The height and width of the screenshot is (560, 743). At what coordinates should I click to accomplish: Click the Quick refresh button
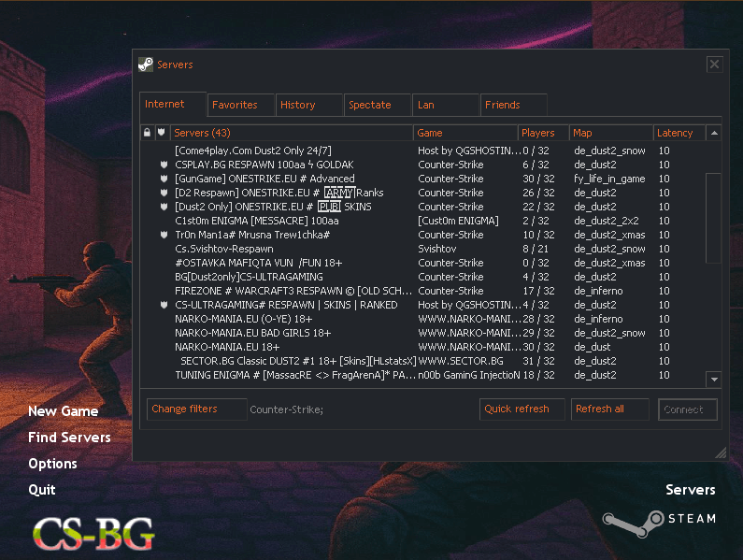pos(522,409)
